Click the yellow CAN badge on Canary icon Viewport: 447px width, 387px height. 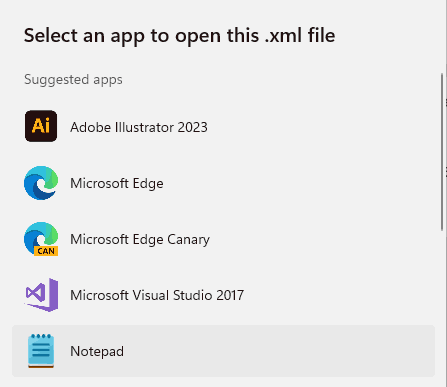click(46, 251)
